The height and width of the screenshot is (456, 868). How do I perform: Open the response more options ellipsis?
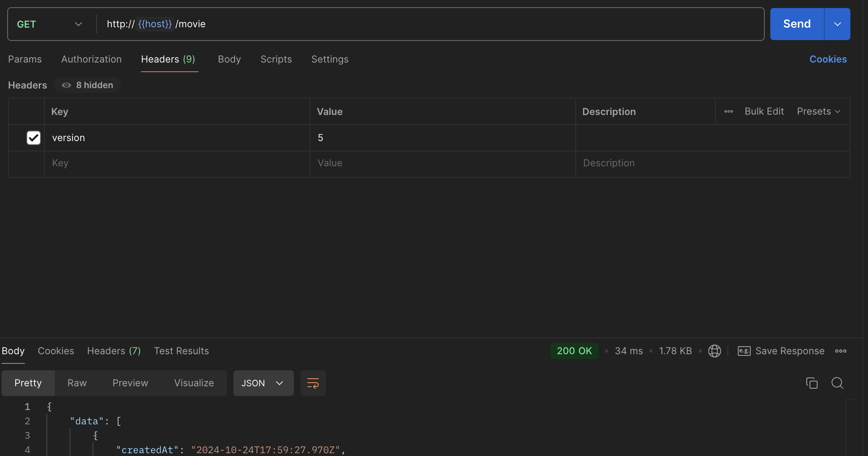[x=840, y=351]
